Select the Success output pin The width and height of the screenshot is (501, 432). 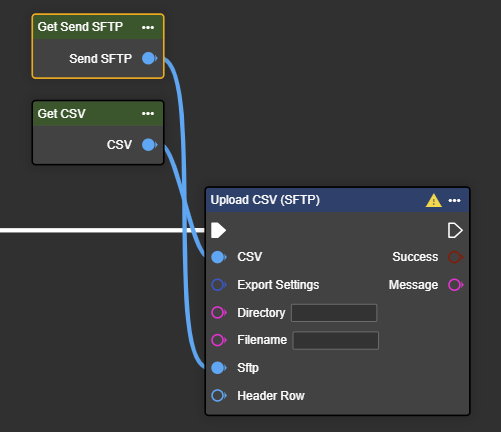pos(456,257)
